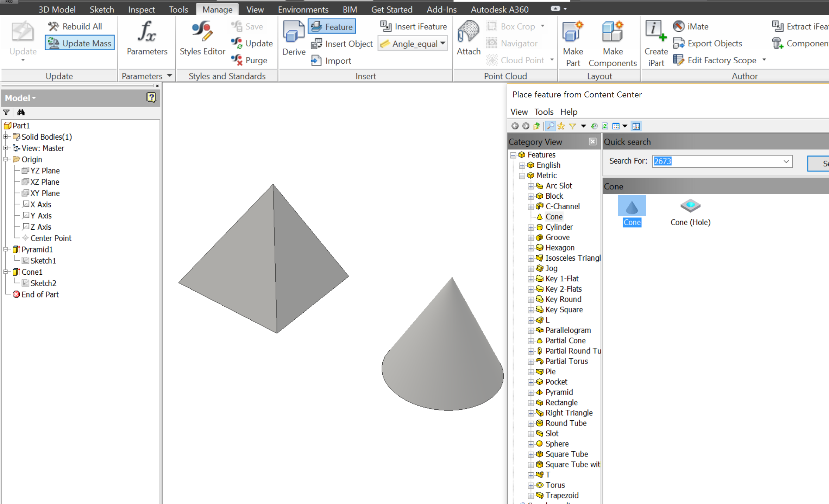Open the Search For dropdown list
The width and height of the screenshot is (829, 504).
click(x=786, y=161)
